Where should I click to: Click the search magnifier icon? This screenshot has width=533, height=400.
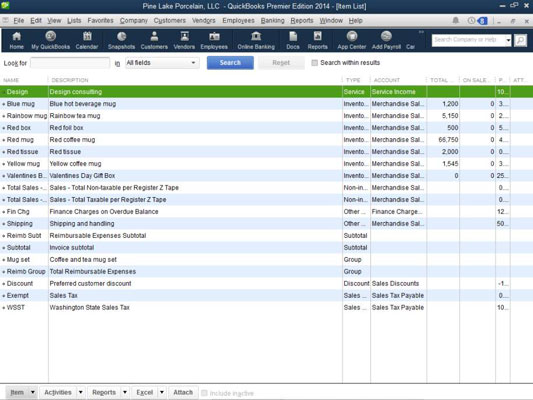520,40
